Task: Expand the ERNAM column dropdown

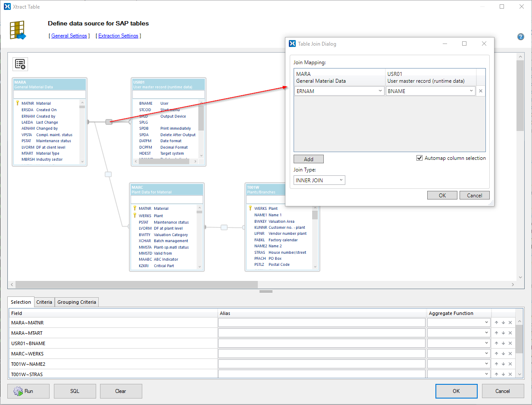Action: [380, 91]
